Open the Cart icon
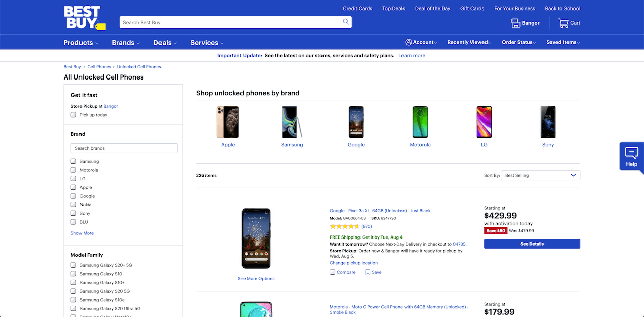This screenshot has width=644, height=317. [x=562, y=22]
